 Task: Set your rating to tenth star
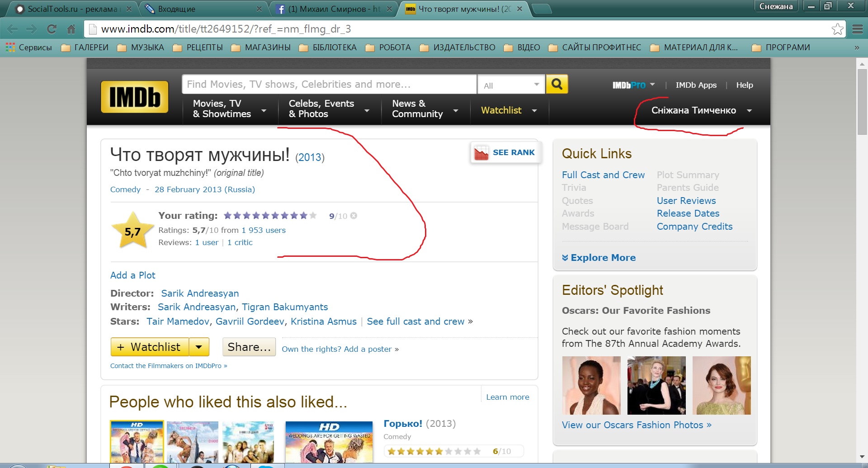313,216
